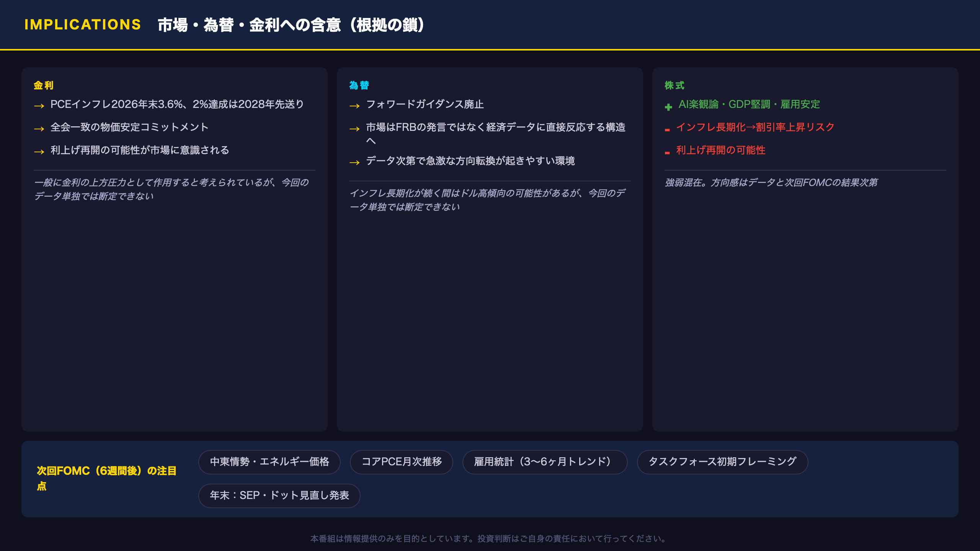Click the 為替 card heading
Image resolution: width=980 pixels, height=551 pixels.
[x=359, y=85]
